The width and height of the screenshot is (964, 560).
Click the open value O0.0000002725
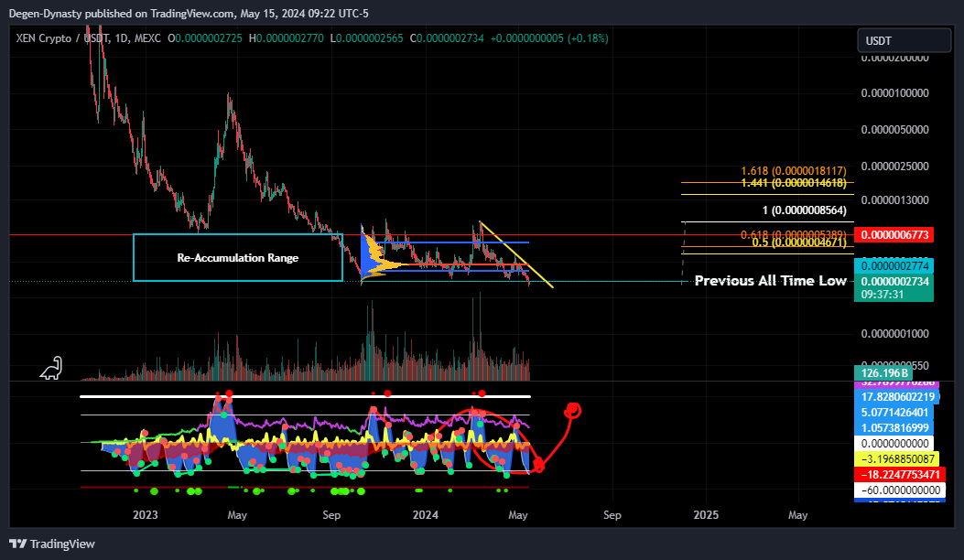206,38
